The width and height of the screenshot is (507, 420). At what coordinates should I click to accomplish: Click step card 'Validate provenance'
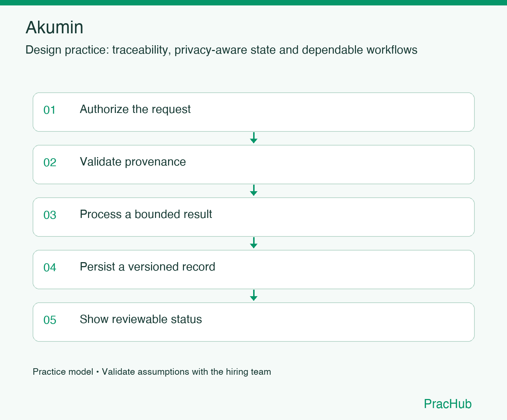(253, 164)
